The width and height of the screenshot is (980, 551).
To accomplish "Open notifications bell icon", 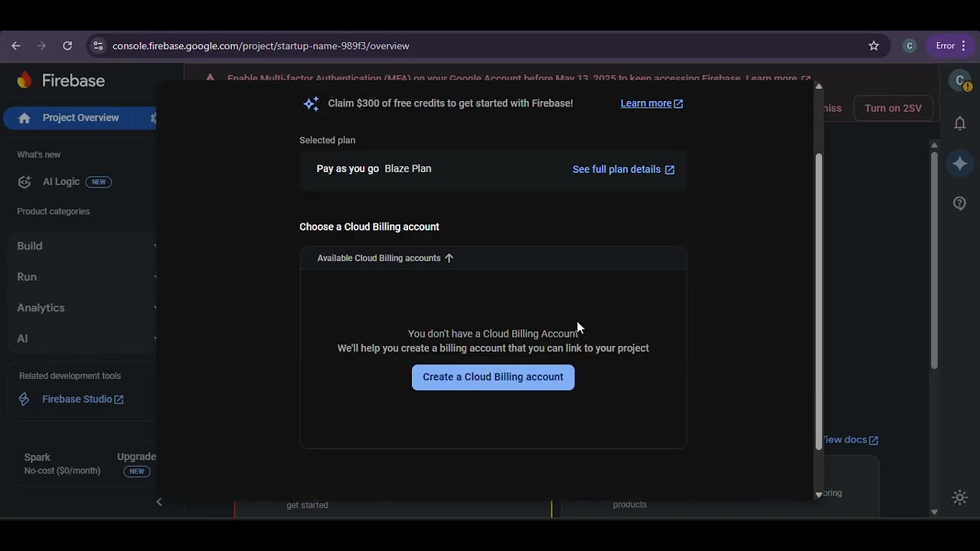I will pyautogui.click(x=960, y=123).
